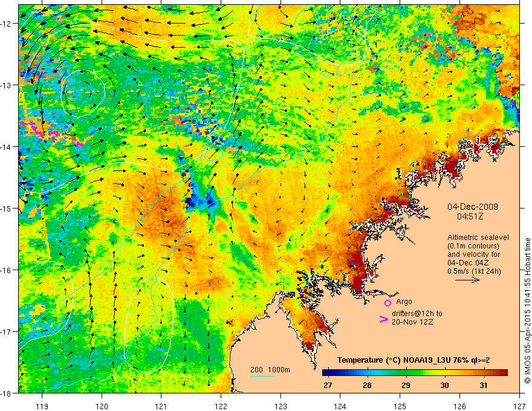
Task: Click the color bar label 29
Action: click(406, 385)
